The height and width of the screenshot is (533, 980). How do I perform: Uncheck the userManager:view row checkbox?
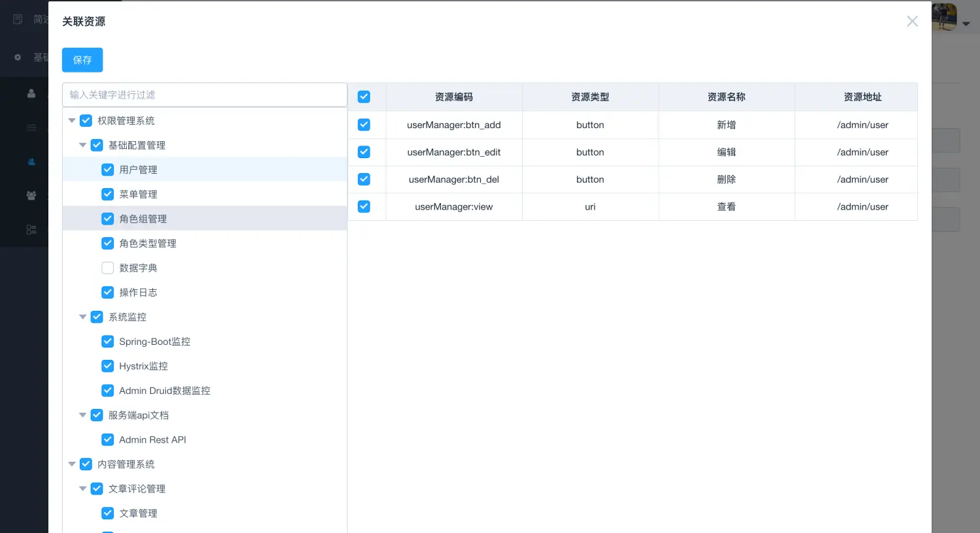pyautogui.click(x=364, y=206)
